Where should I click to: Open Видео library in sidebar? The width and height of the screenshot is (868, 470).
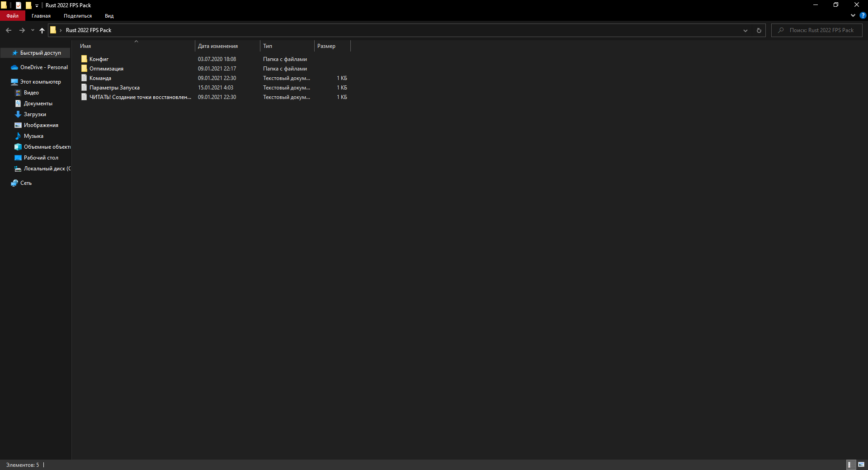click(27, 93)
